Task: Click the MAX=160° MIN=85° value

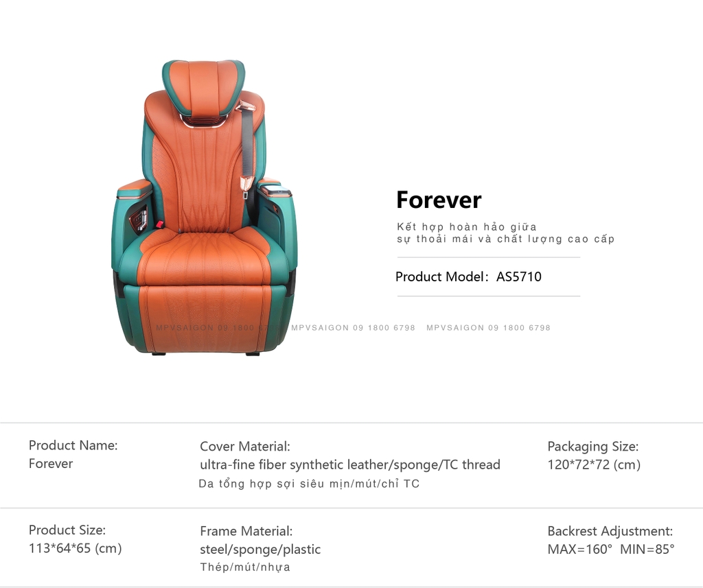Action: (610, 549)
